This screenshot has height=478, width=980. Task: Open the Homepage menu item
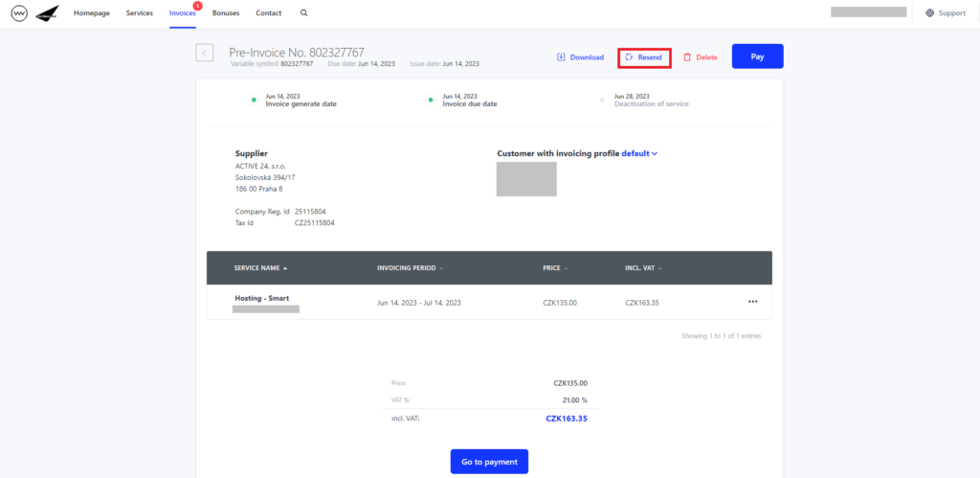(x=93, y=13)
